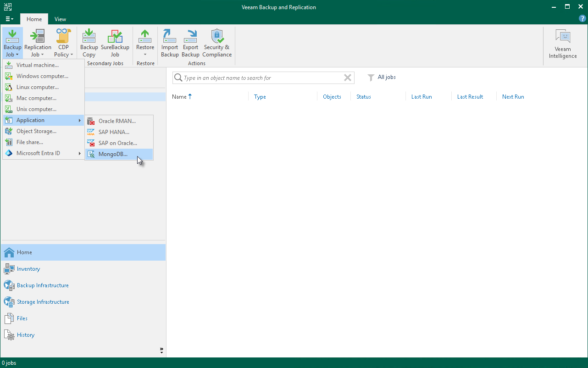Open the main hamburger application menu

pos(9,19)
